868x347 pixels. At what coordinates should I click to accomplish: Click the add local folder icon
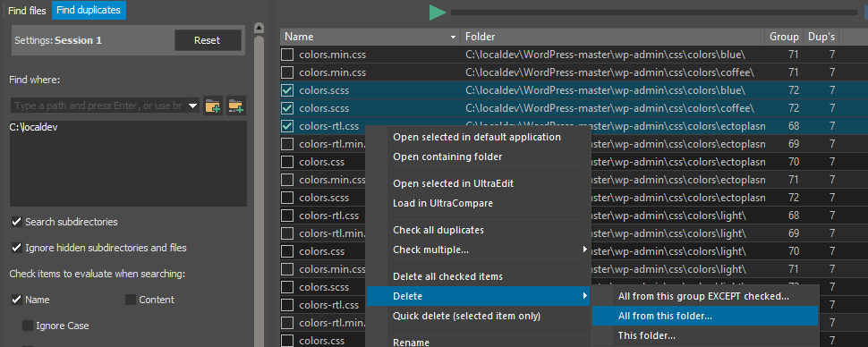tap(213, 106)
